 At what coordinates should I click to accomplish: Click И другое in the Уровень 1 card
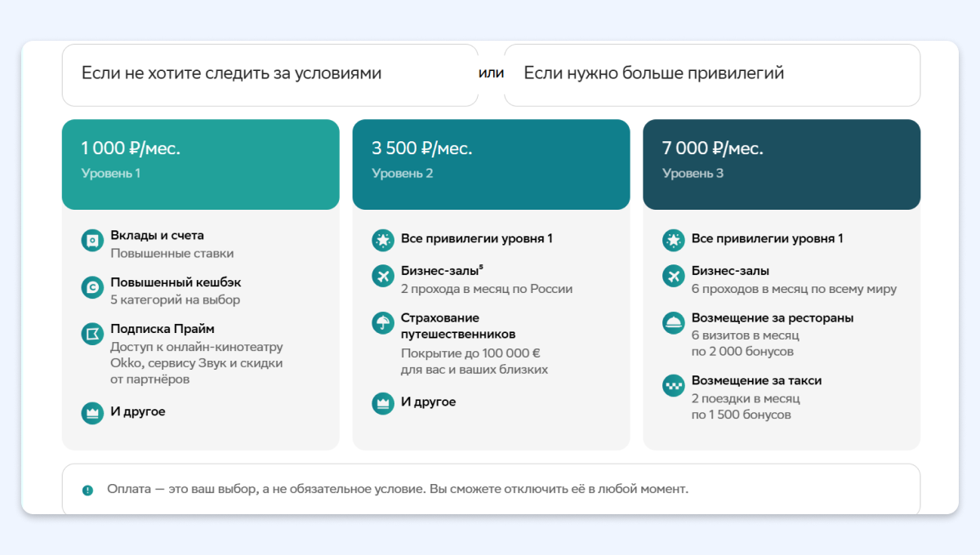[x=138, y=411]
